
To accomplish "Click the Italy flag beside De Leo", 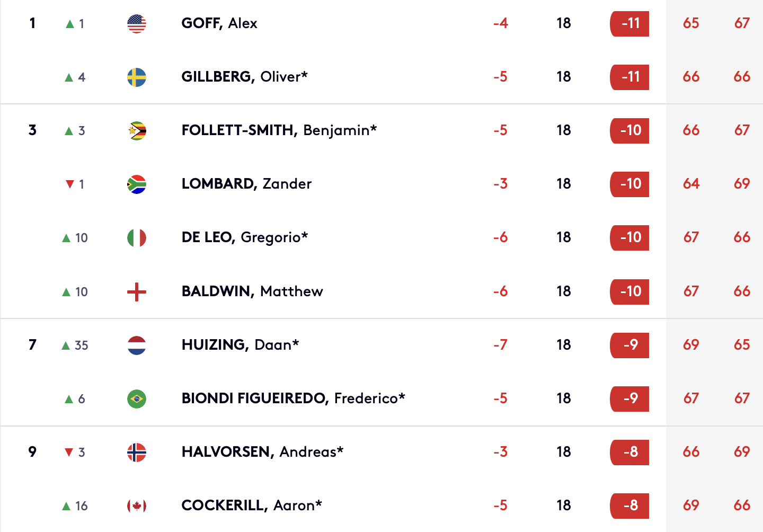I will click(x=137, y=238).
